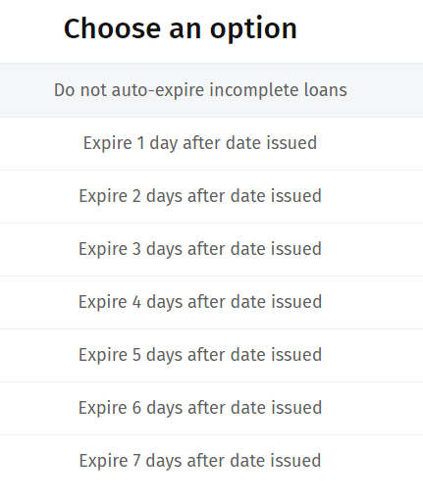
Task: Set loan expiry to five days
Action: pyautogui.click(x=211, y=355)
